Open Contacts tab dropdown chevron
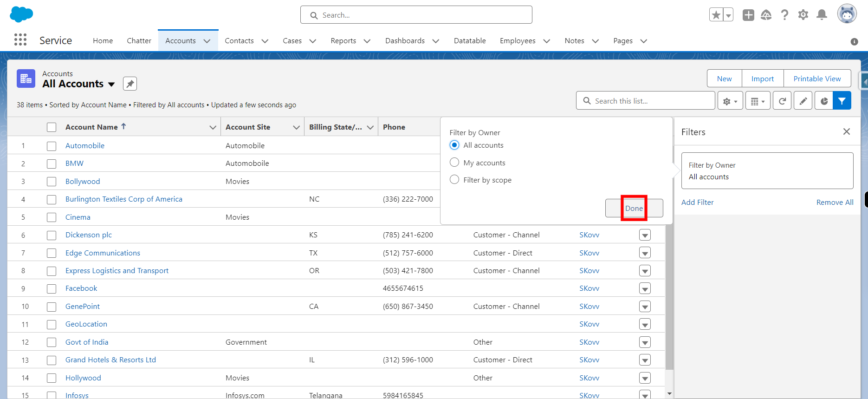Screen dimensions: 868x399 point(265,41)
